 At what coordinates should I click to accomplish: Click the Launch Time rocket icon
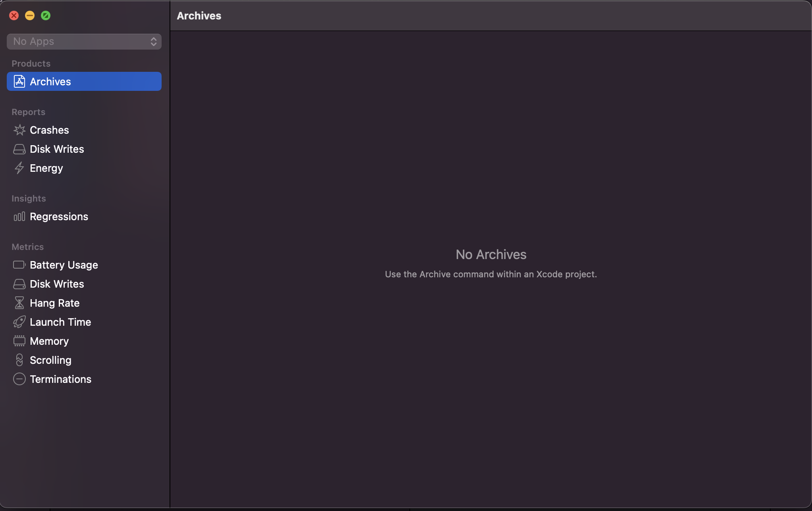(19, 322)
